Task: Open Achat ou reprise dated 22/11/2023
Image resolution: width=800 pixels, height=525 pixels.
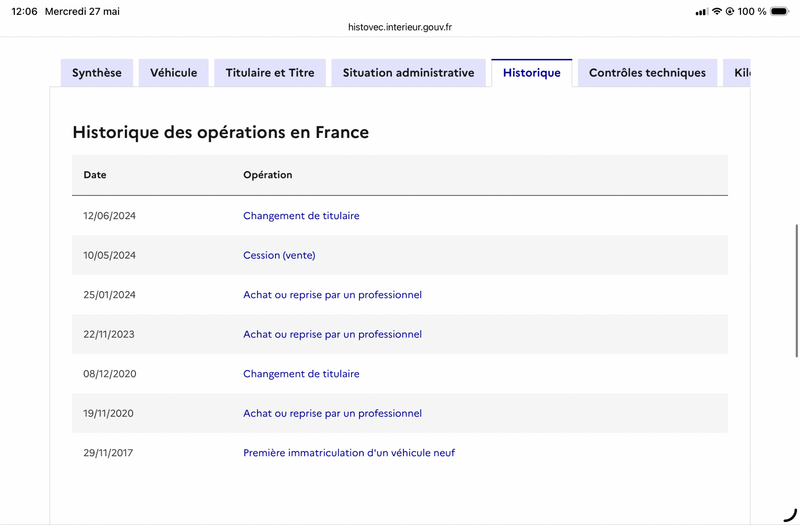Action: tap(332, 334)
